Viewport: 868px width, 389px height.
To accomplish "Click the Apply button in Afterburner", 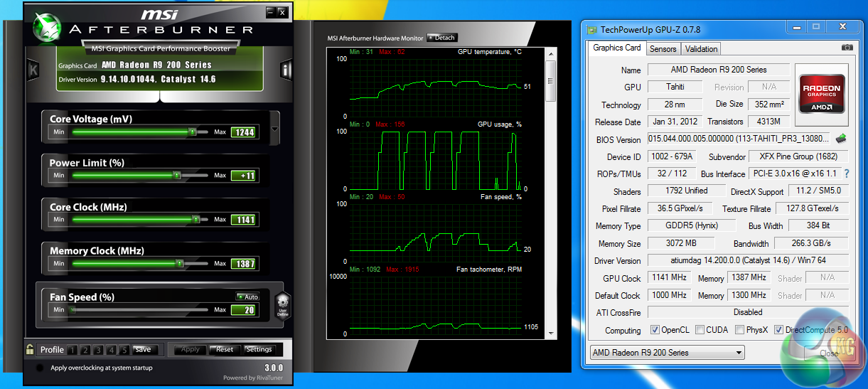I will point(191,350).
